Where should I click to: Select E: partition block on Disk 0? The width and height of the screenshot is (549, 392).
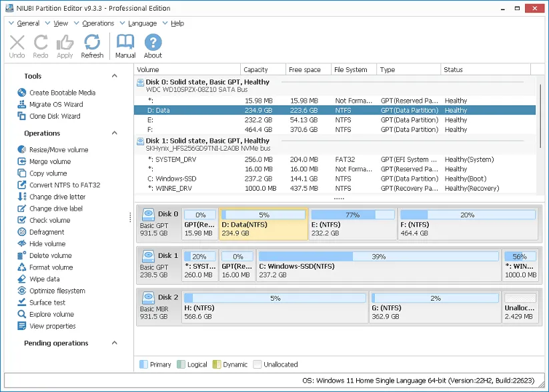pyautogui.click(x=352, y=223)
